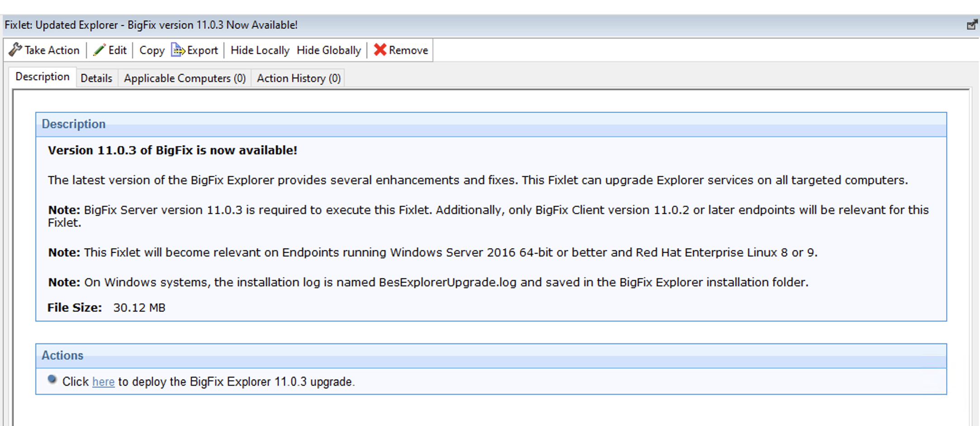This screenshot has height=426, width=980.
Task: Copy this Fixlet using the toolbar
Action: tap(152, 50)
